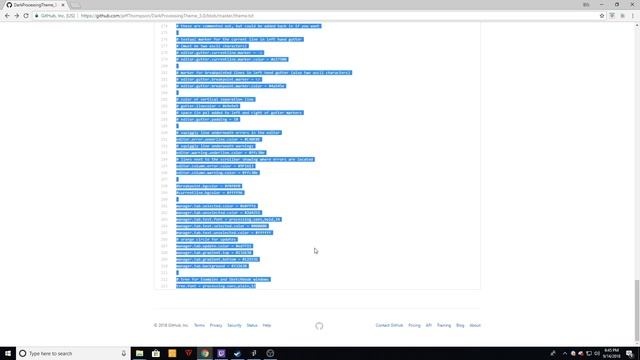Image resolution: width=640 pixels, height=360 pixels.
Task: Switch to the Chrome taskbar icon
Action: pos(205,353)
